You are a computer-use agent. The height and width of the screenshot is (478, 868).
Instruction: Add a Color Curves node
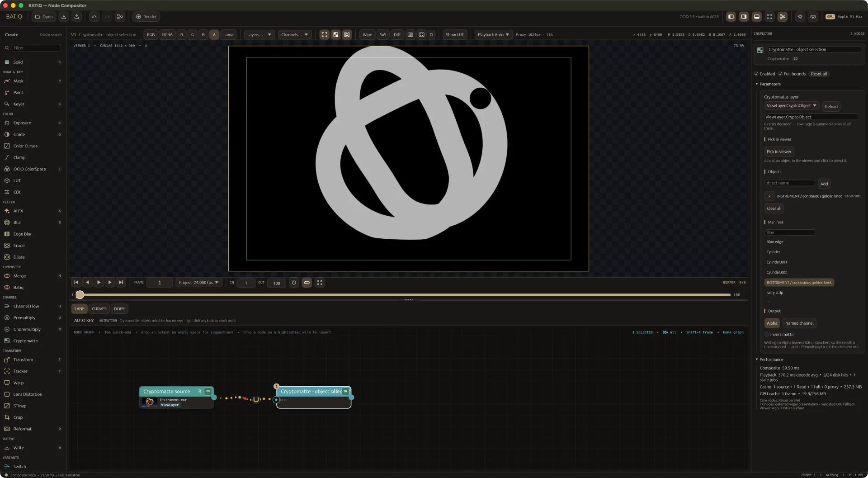tap(33, 146)
